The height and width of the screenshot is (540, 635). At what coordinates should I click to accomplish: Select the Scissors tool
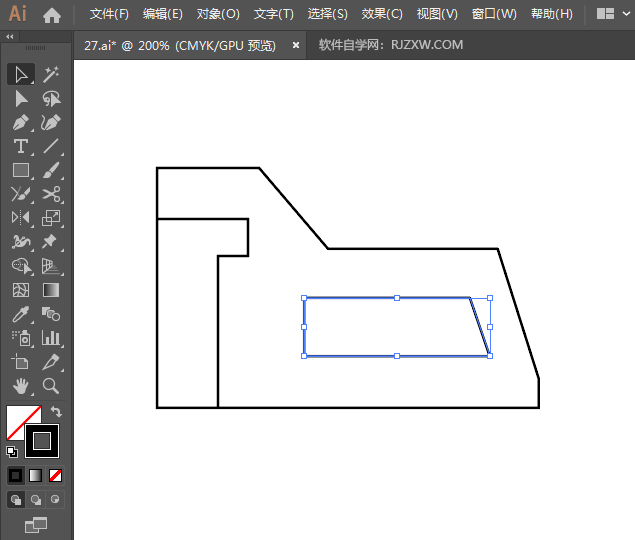(x=51, y=195)
